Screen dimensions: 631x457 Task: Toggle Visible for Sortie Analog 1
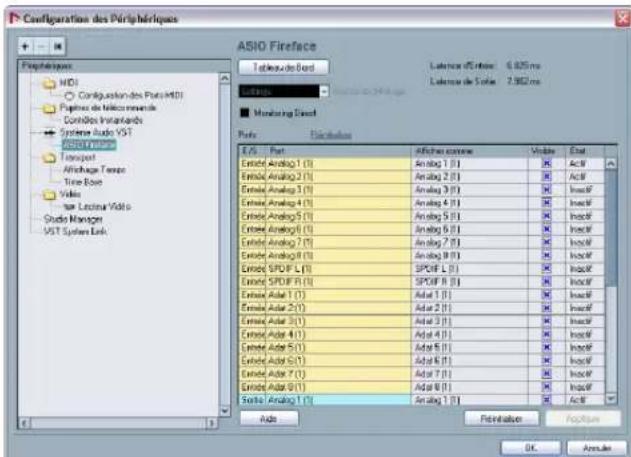click(x=546, y=400)
